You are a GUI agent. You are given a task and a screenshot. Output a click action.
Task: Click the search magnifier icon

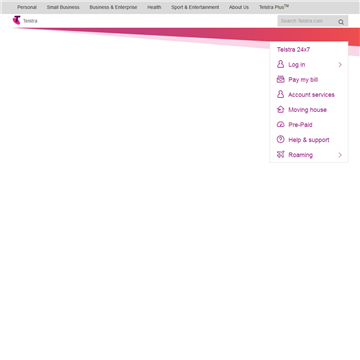tap(341, 22)
